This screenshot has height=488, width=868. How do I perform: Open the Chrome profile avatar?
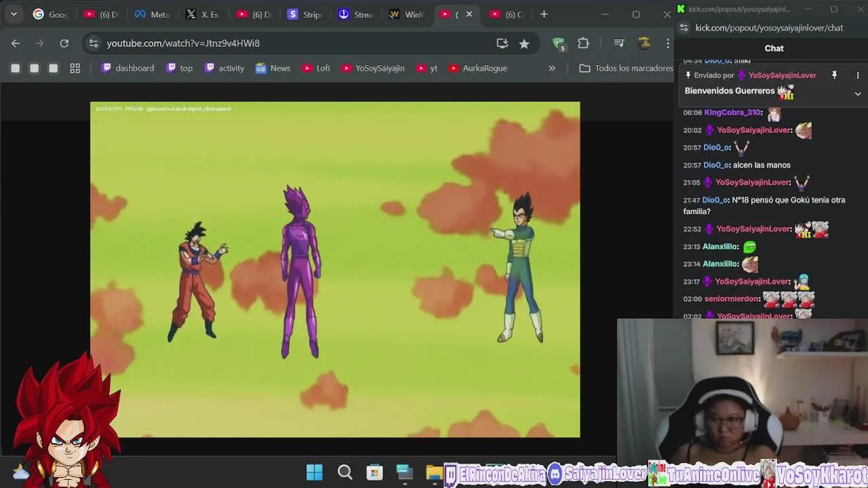point(644,43)
